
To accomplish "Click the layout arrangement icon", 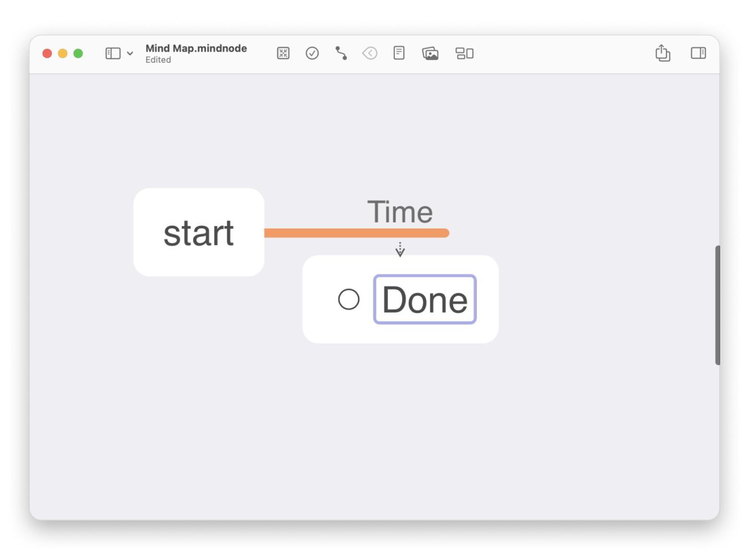I will click(x=464, y=53).
